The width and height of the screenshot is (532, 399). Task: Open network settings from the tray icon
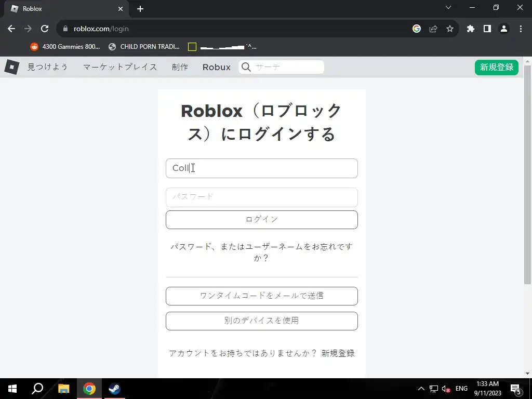pyautogui.click(x=434, y=389)
